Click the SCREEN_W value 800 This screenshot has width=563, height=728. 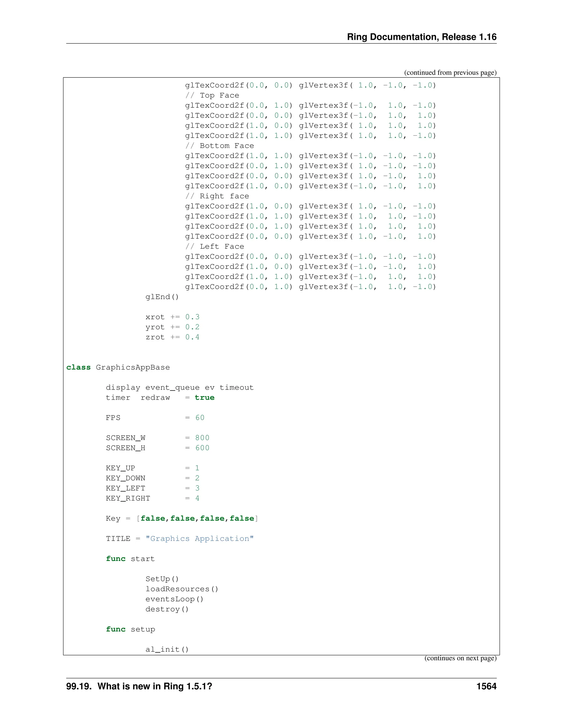pyautogui.click(x=202, y=438)
